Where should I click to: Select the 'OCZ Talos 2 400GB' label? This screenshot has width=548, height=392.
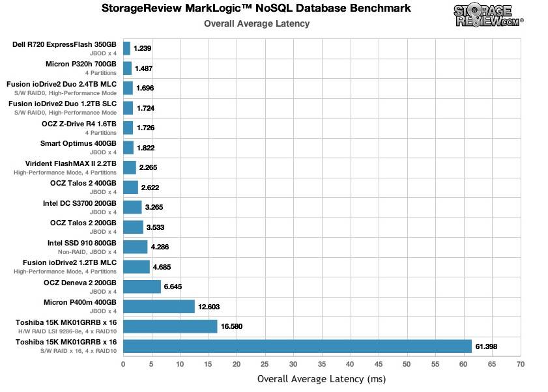[83, 184]
